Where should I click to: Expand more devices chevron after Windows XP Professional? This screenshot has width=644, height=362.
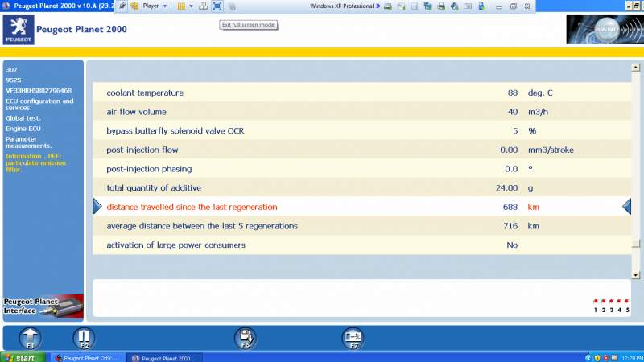(x=378, y=6)
